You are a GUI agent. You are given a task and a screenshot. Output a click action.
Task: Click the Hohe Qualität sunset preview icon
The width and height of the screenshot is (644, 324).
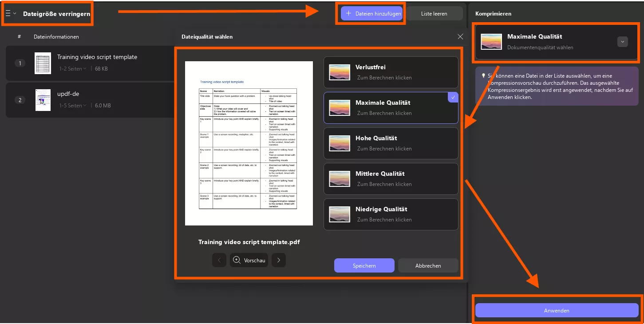pos(340,143)
